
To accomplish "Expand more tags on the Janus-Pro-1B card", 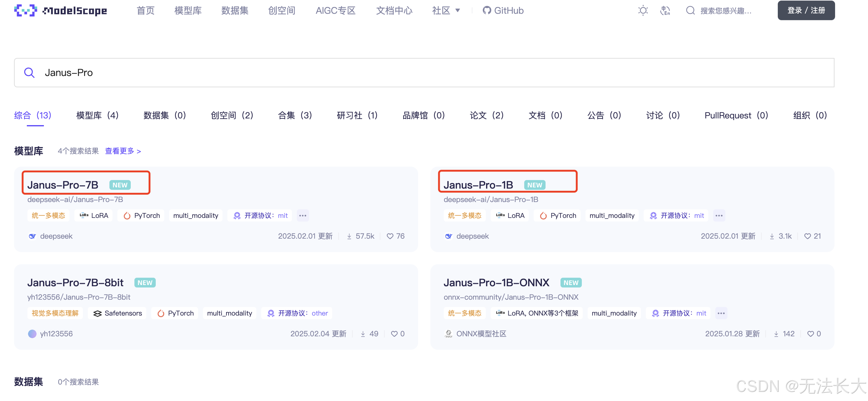I will [x=719, y=215].
